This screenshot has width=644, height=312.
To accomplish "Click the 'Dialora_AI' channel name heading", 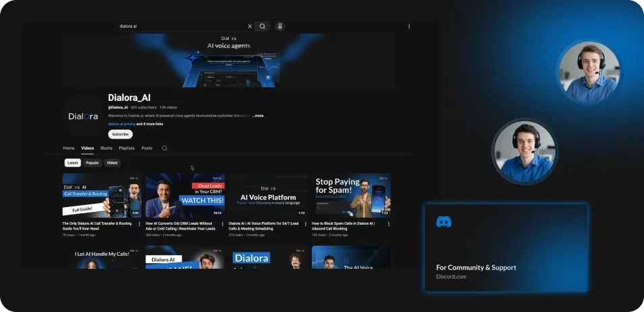I will (x=129, y=98).
